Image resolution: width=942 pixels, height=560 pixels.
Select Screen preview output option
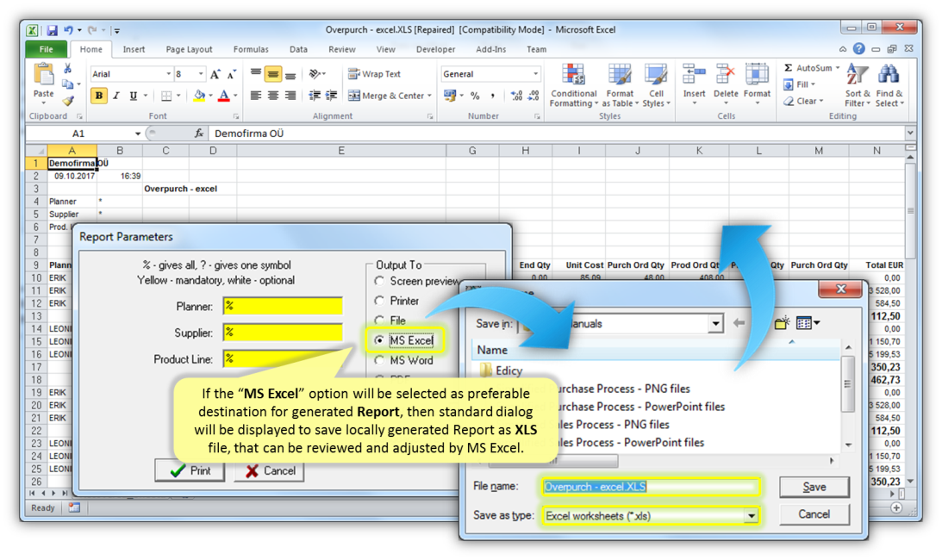coord(379,281)
